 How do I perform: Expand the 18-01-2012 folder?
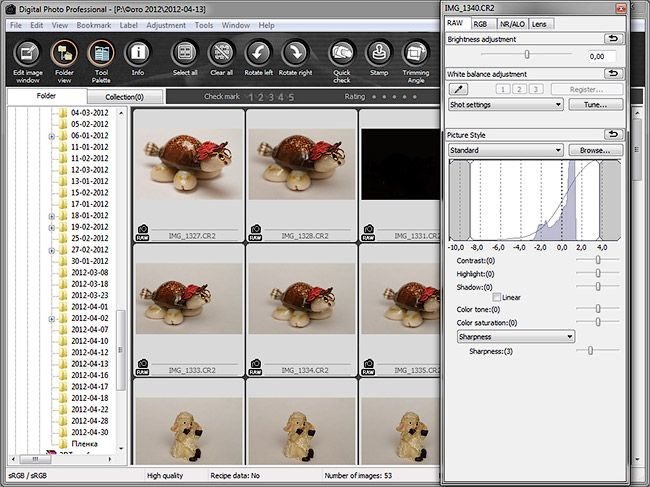coord(52,216)
